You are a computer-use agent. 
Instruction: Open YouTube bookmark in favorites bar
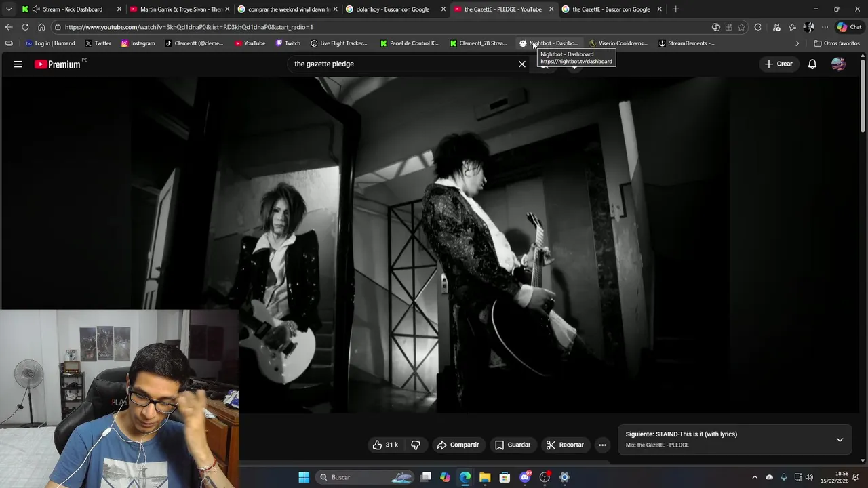tap(250, 43)
